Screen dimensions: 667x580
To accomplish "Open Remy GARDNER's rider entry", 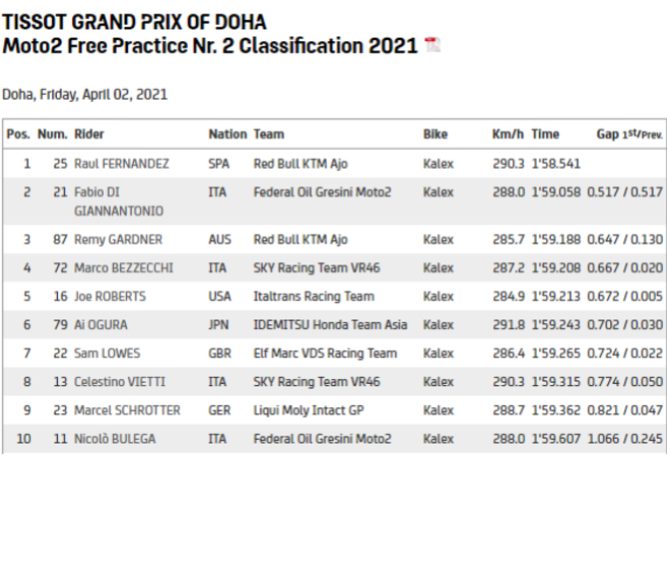I will 118,240.
